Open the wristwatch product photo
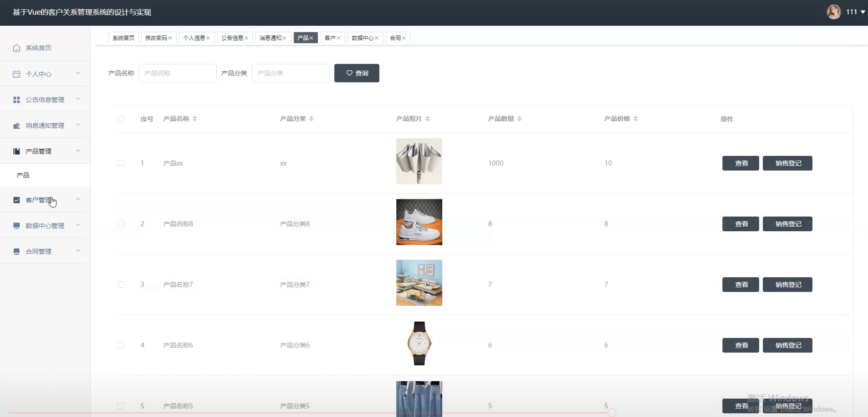Image resolution: width=868 pixels, height=417 pixels. [419, 343]
